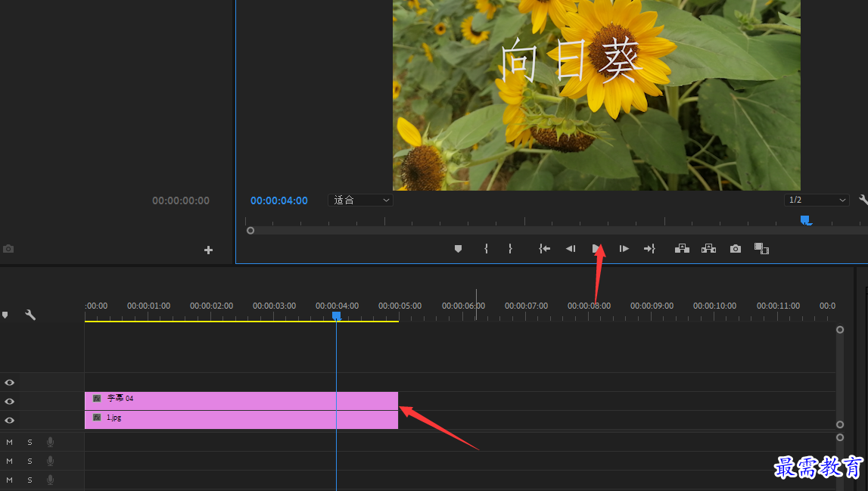Screen dimensions: 868x491
Task: Click top handle of audio tracks scrollbar
Action: 840,437
